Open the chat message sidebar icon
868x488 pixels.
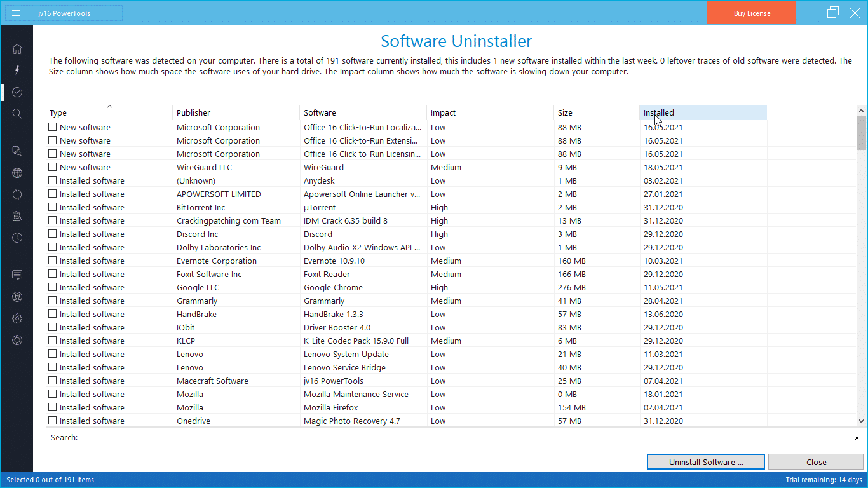(x=17, y=274)
